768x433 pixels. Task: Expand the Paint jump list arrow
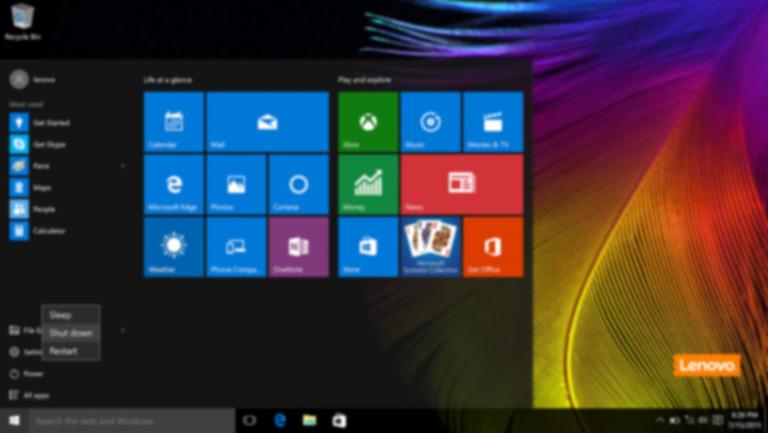(122, 166)
